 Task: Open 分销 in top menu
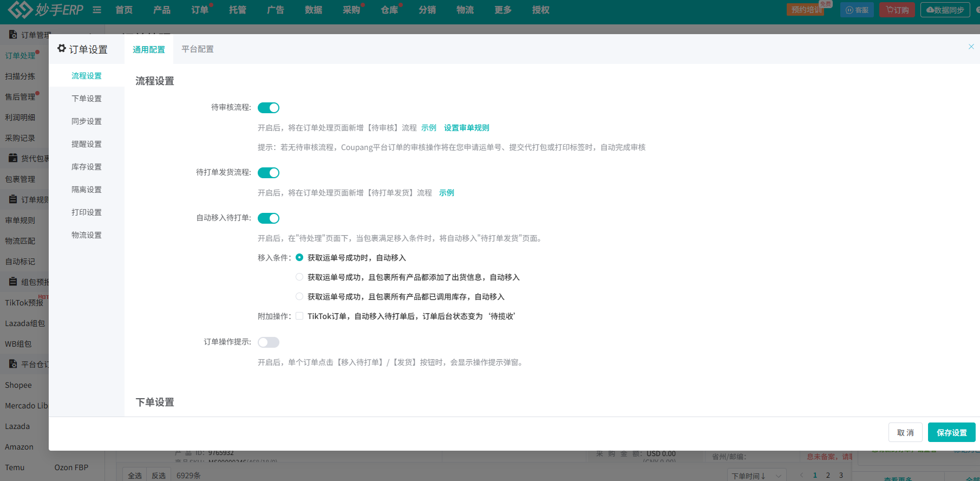click(x=427, y=10)
